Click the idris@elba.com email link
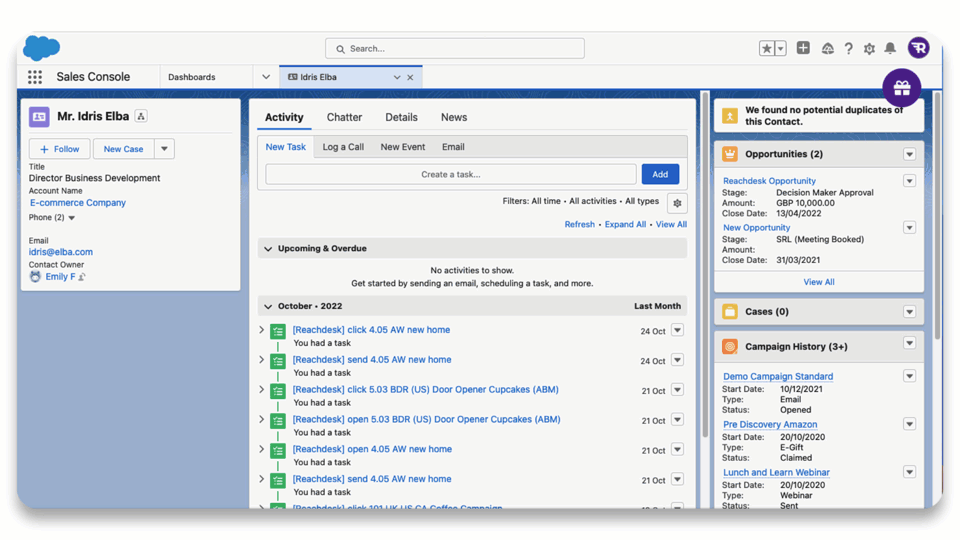The image size is (960, 540). click(61, 252)
